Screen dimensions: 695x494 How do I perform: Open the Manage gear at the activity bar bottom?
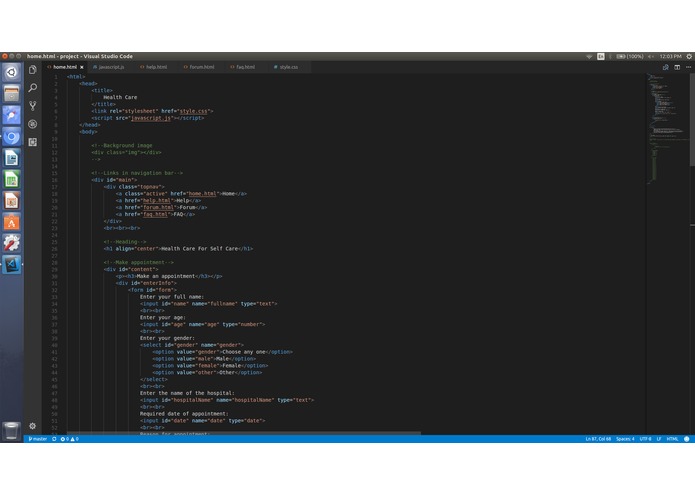tap(32, 426)
